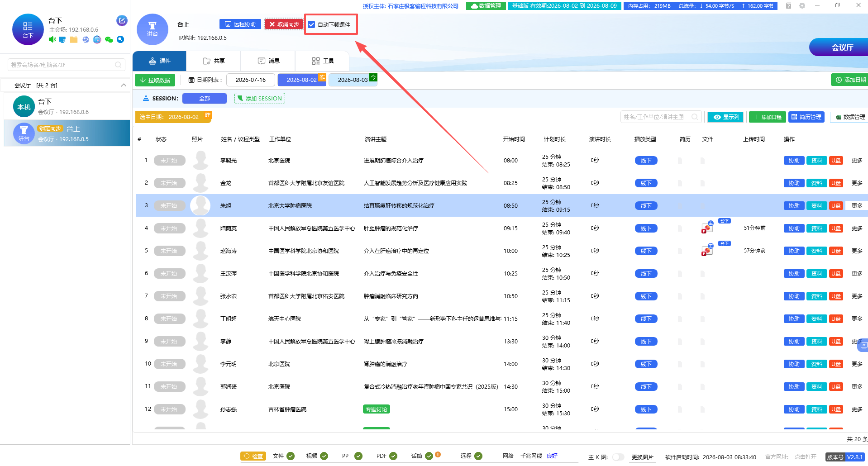Switch to the 共享 tab
868x466 pixels.
point(214,61)
